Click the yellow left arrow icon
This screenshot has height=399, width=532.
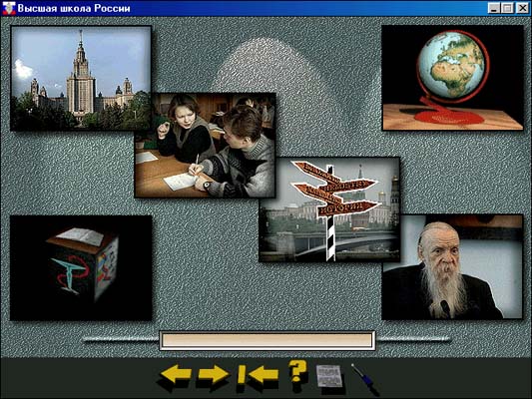(176, 374)
